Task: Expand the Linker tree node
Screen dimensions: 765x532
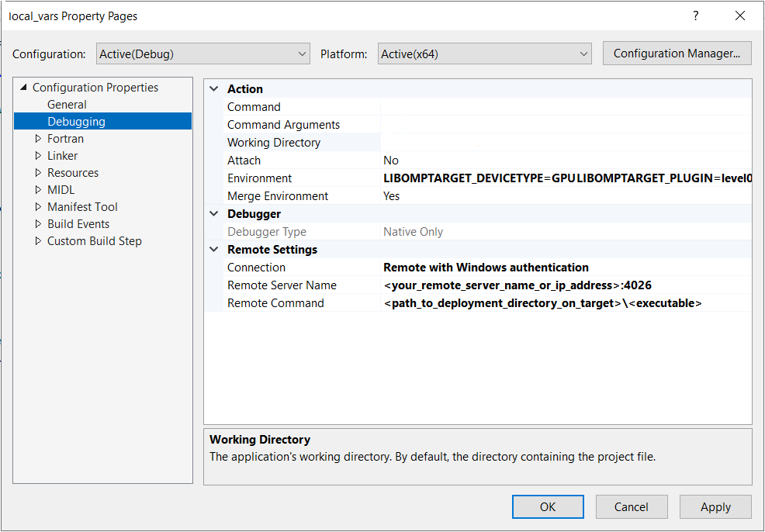Action: 37,155
